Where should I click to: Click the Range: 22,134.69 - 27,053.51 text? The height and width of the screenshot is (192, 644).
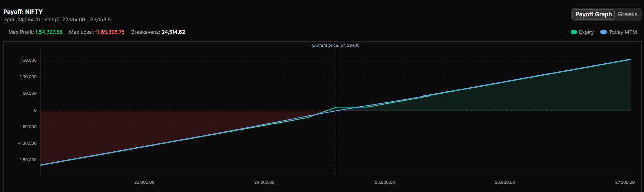(x=78, y=19)
